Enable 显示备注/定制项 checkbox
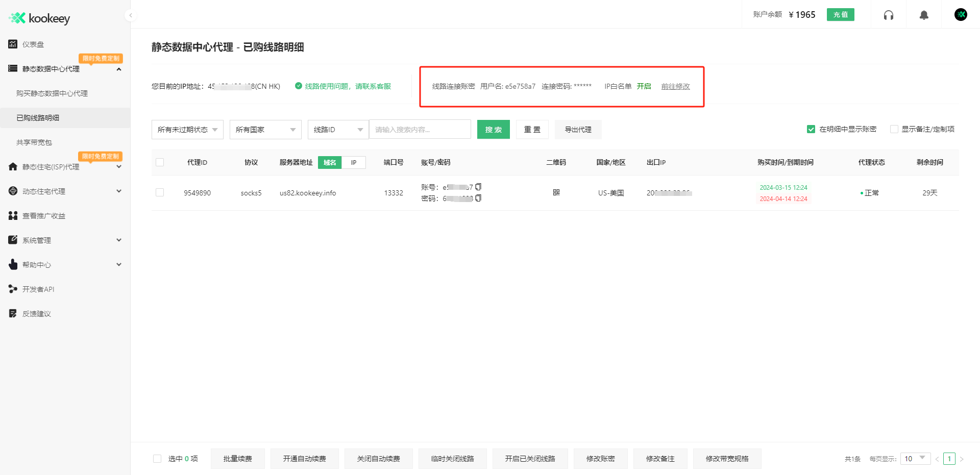The image size is (980, 475). click(x=894, y=129)
